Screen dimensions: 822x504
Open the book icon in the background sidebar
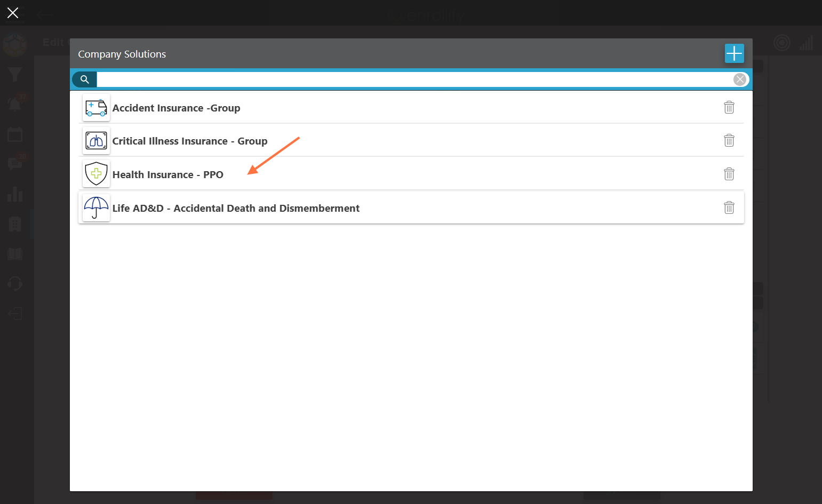[x=15, y=254]
